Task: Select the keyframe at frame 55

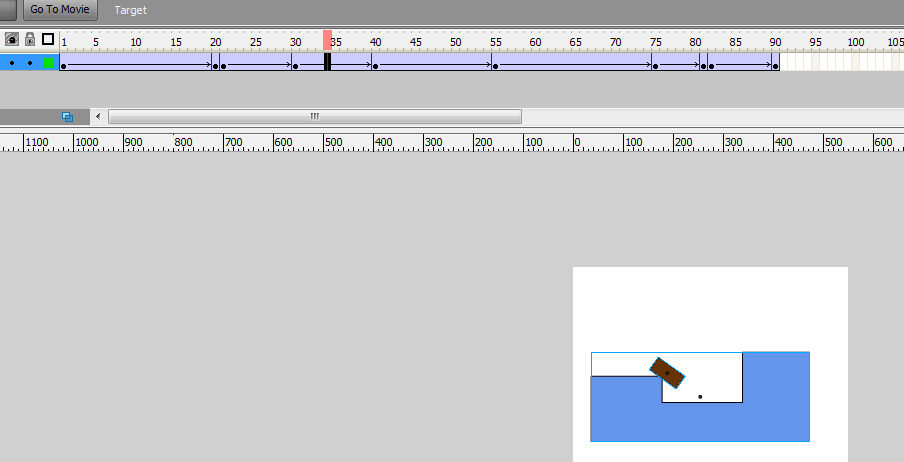Action: pyautogui.click(x=495, y=66)
